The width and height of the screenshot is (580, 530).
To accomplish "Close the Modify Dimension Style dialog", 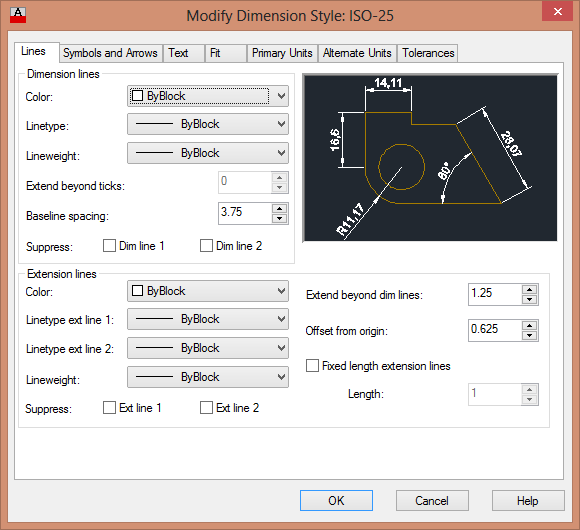I will pyautogui.click(x=557, y=11).
